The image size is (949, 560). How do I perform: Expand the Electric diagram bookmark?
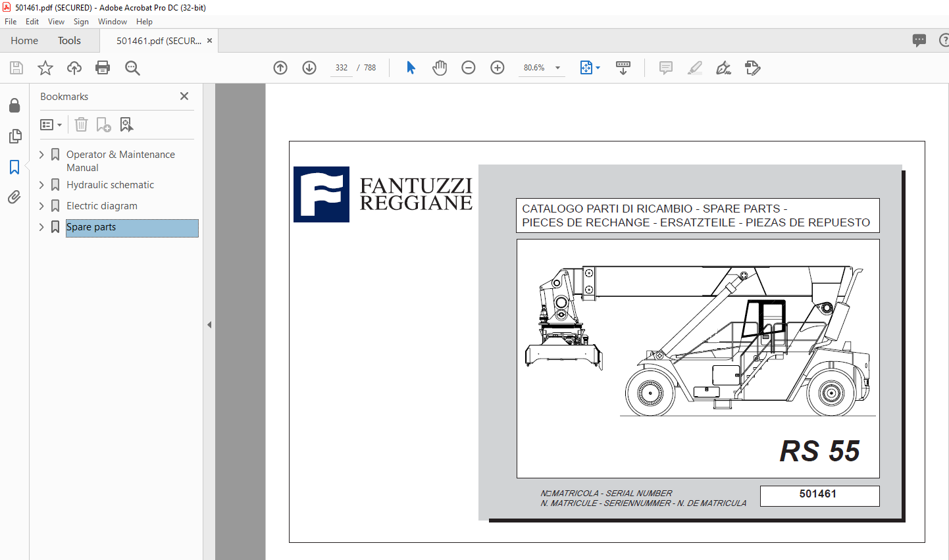[41, 206]
